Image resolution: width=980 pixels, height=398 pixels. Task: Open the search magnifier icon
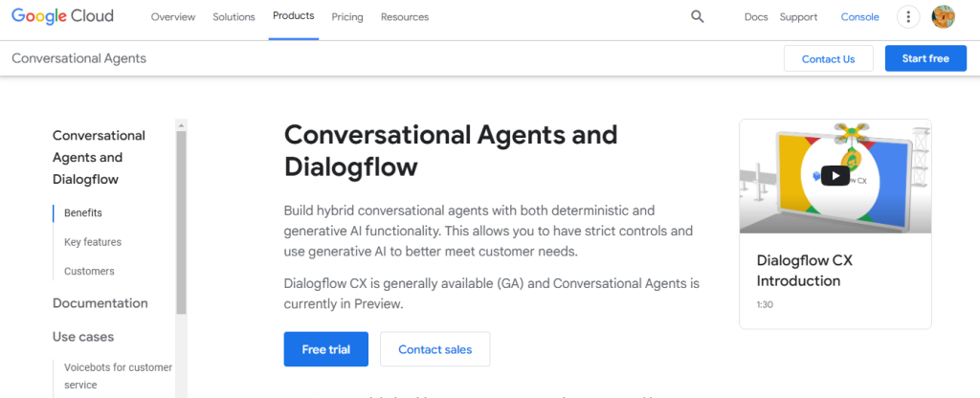(697, 17)
